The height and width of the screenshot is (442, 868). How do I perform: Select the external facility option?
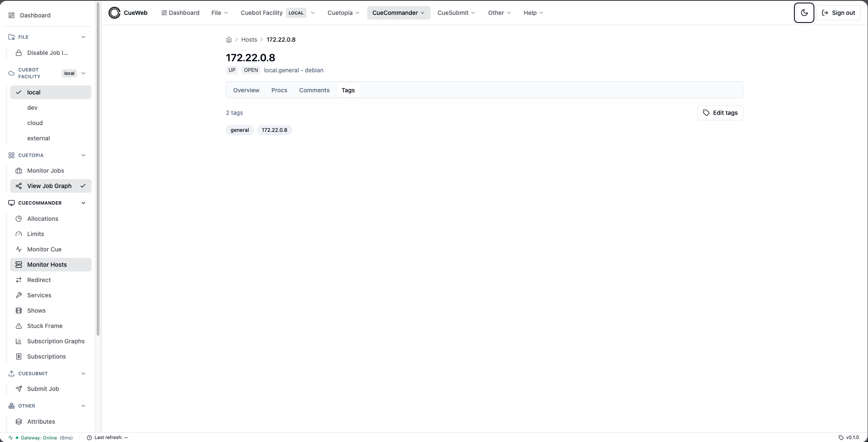point(51,138)
